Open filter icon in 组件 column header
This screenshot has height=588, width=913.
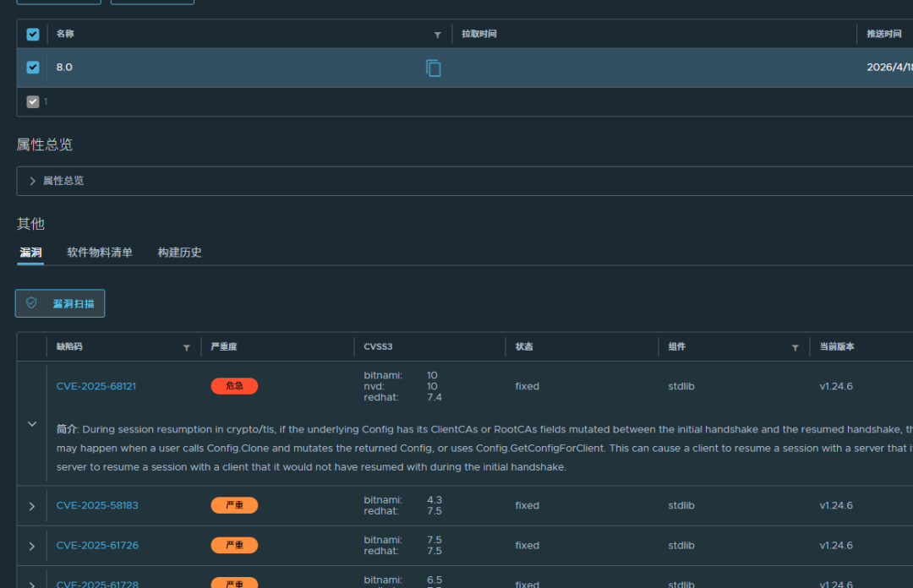point(795,347)
